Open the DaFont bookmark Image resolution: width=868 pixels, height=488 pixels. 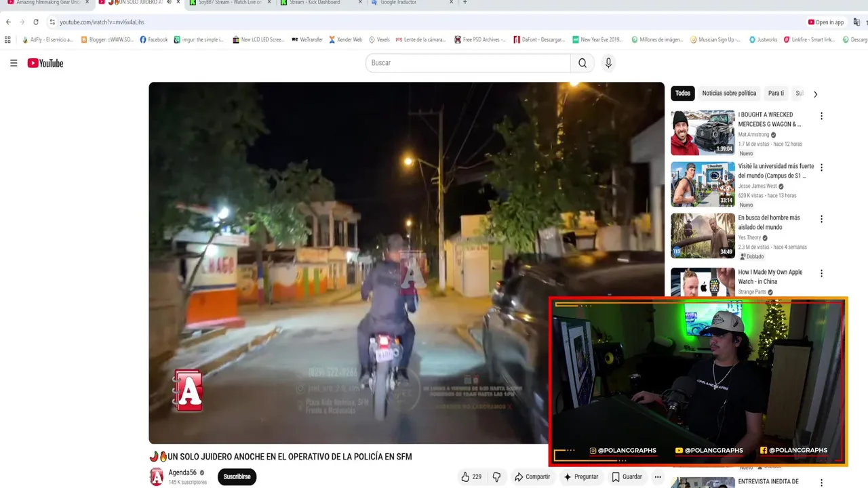[539, 40]
